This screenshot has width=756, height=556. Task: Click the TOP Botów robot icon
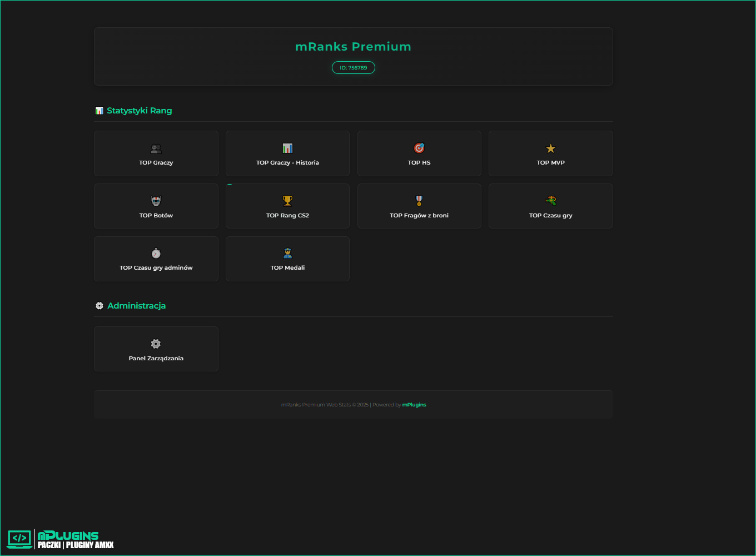tap(156, 201)
